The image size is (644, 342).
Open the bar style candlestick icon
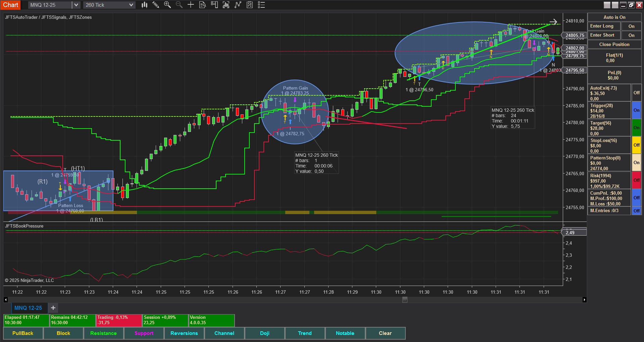144,5
